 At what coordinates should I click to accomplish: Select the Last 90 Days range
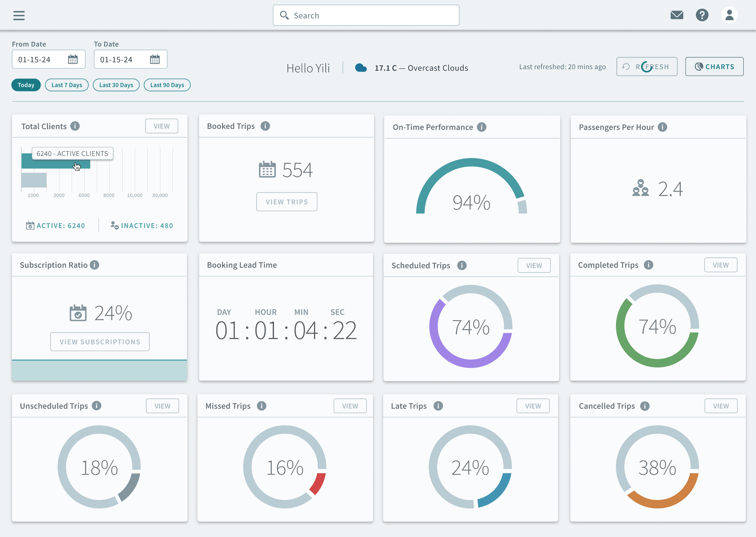(x=167, y=85)
